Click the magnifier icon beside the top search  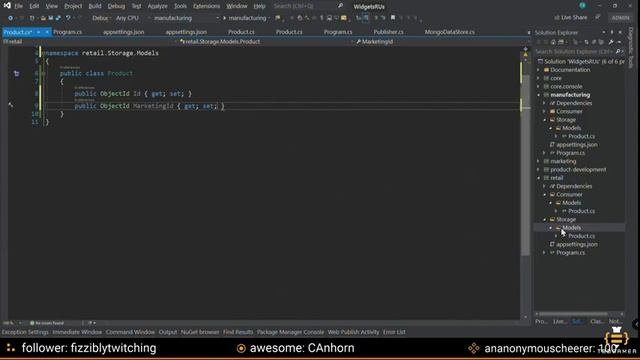340,6
